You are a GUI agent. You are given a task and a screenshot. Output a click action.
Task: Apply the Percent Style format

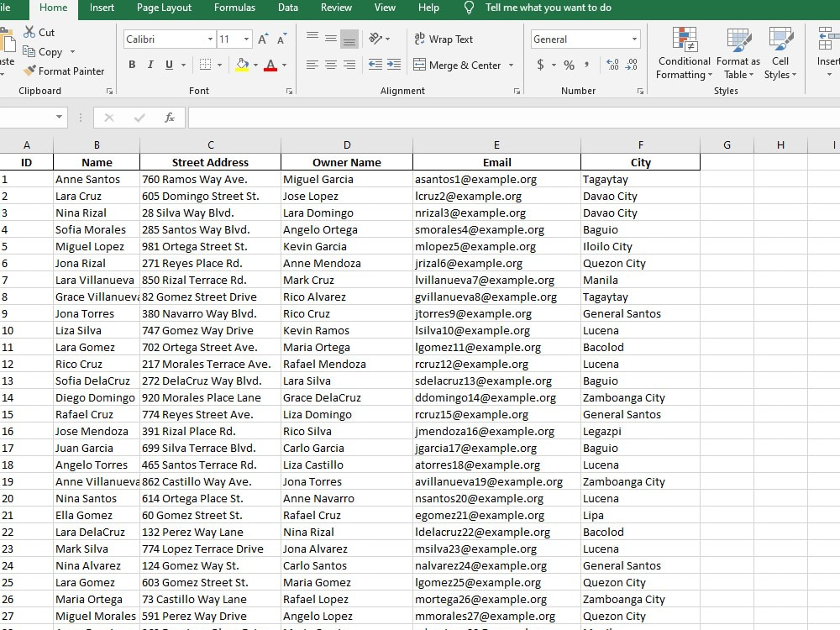569,65
